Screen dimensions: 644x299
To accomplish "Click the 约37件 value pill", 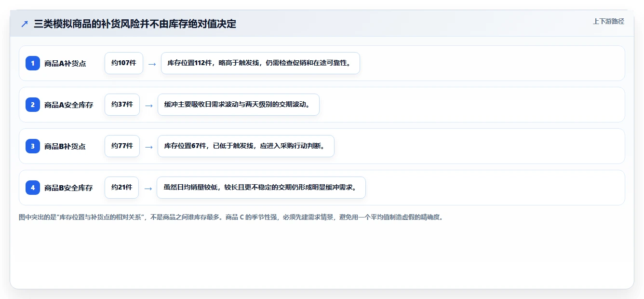I will [x=122, y=105].
